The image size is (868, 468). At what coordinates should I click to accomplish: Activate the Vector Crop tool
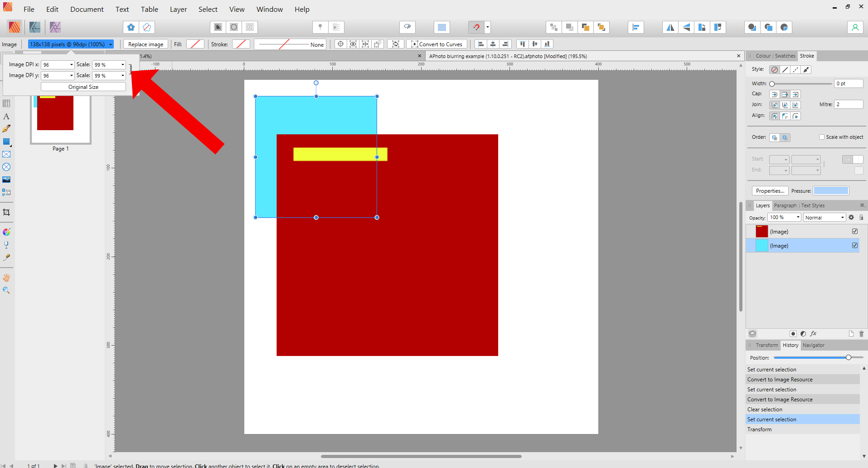click(x=6, y=212)
